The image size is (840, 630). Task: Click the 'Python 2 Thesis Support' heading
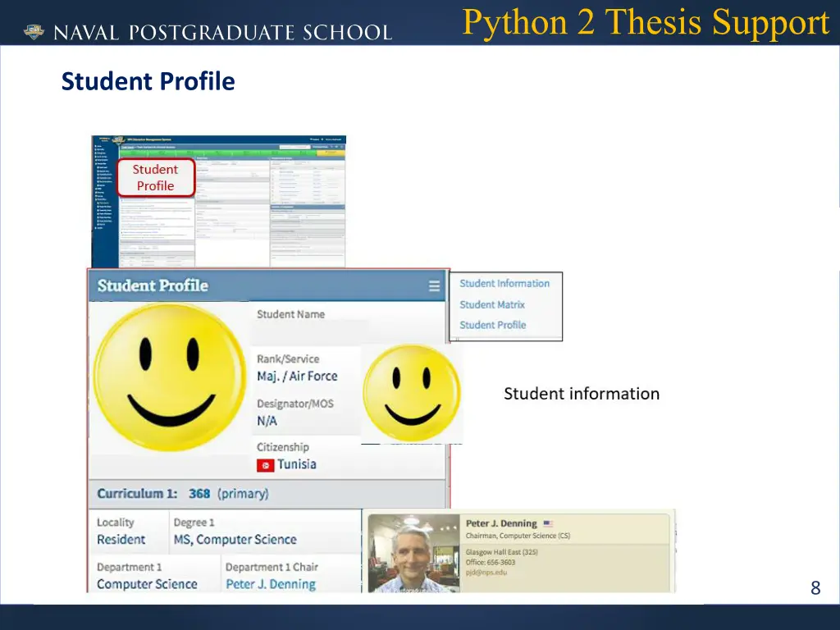[646, 22]
